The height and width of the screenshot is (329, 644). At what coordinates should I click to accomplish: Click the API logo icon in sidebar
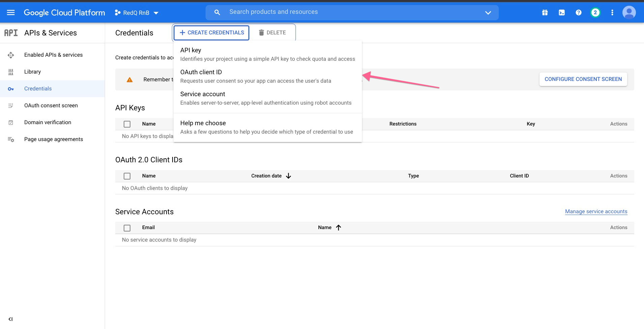11,33
